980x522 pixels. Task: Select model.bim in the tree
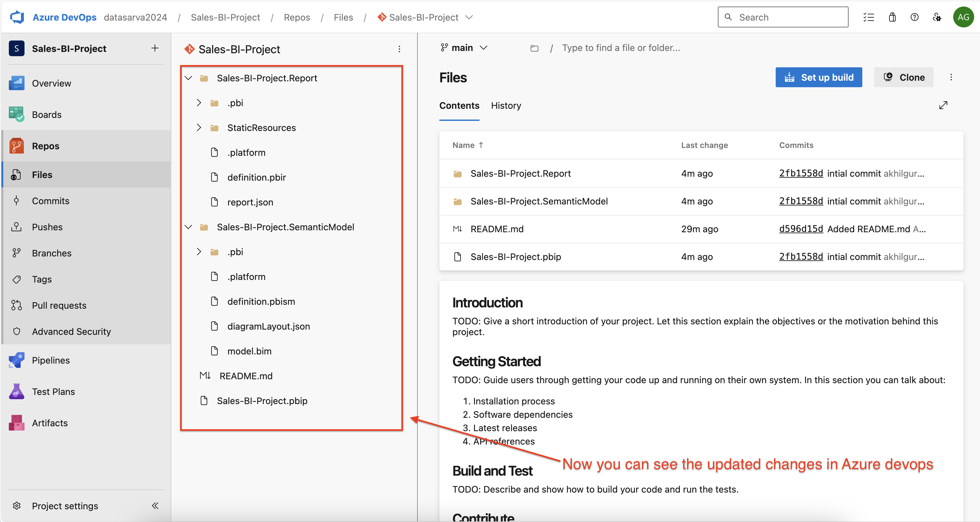[x=249, y=351]
